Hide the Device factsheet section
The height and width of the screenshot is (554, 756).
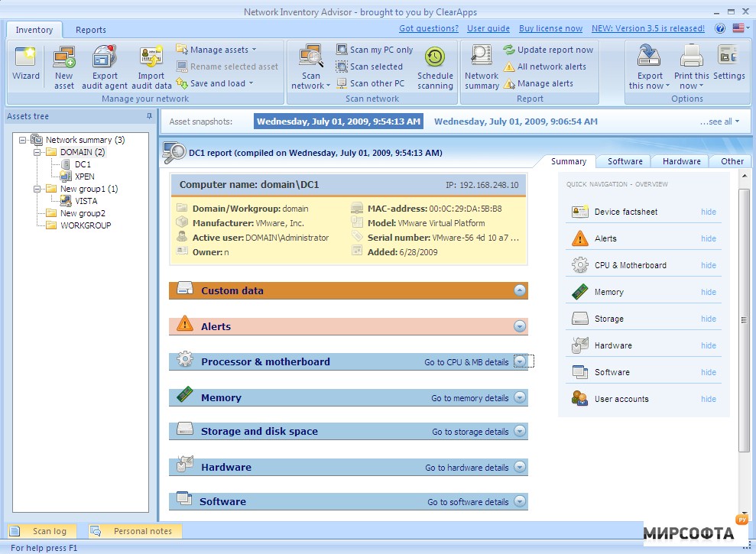point(709,212)
